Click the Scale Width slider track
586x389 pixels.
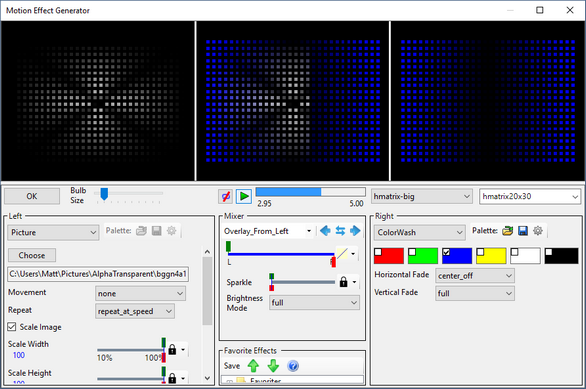pos(130,350)
